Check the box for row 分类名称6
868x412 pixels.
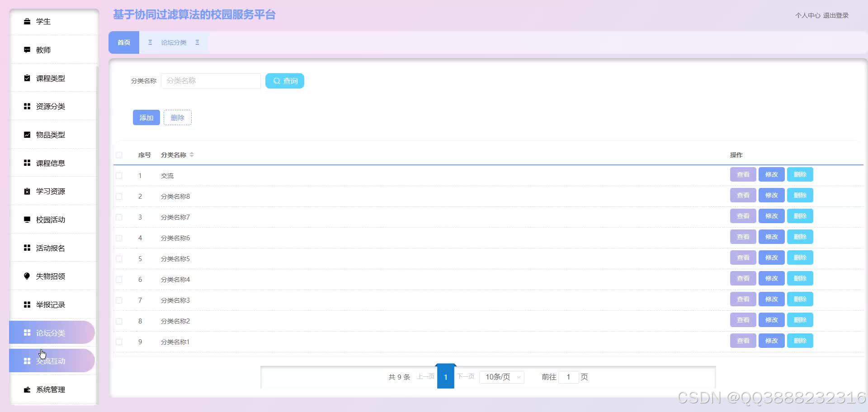[119, 238]
